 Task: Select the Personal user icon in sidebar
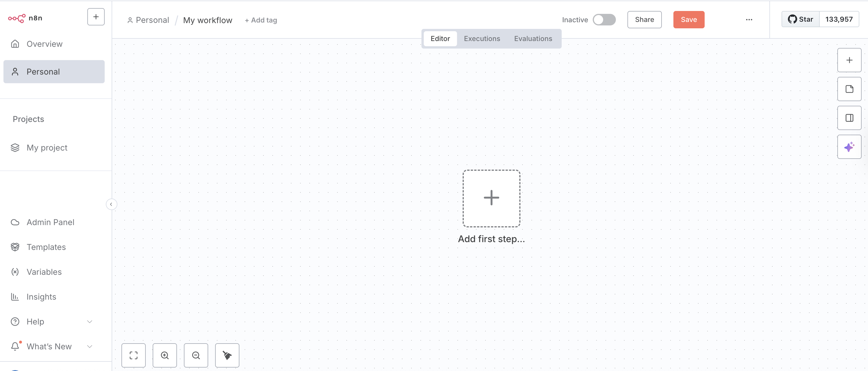[15, 72]
